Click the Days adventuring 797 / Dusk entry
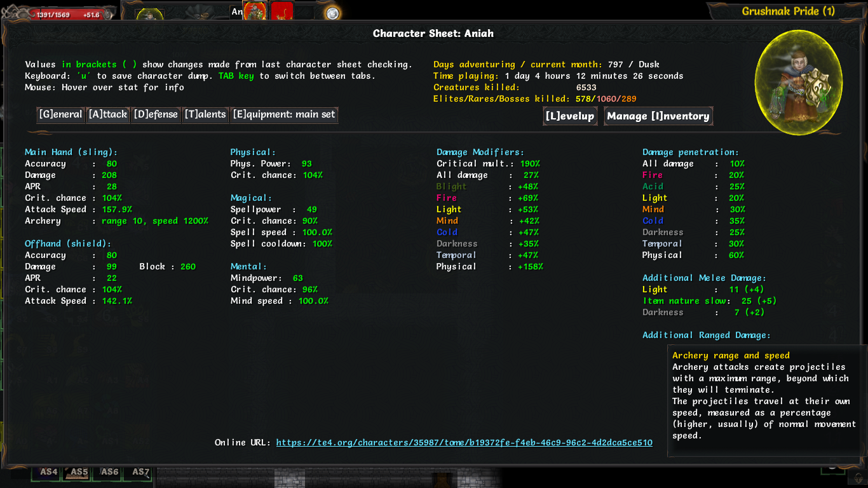Image resolution: width=868 pixels, height=488 pixels. click(546, 64)
